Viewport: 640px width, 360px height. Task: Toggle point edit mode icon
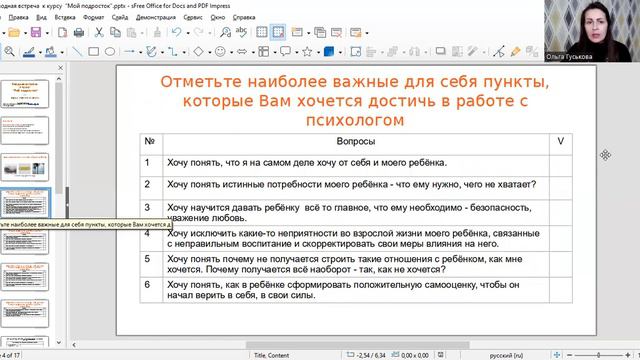tap(498, 51)
